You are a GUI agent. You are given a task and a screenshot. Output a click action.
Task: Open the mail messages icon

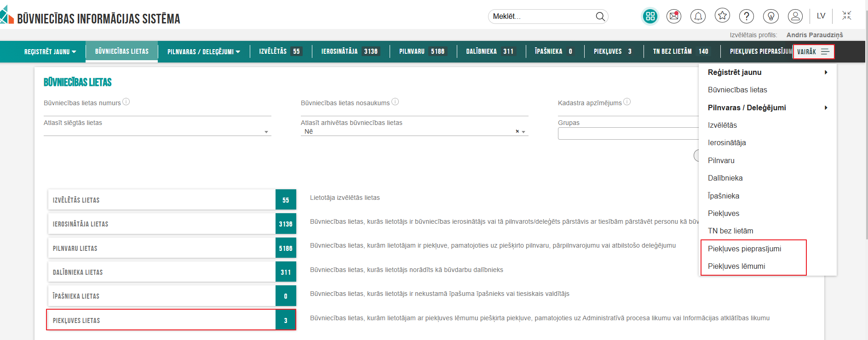click(674, 17)
